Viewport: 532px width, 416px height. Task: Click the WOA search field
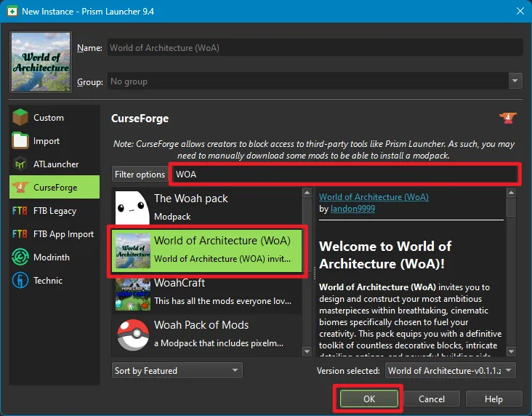pos(345,175)
